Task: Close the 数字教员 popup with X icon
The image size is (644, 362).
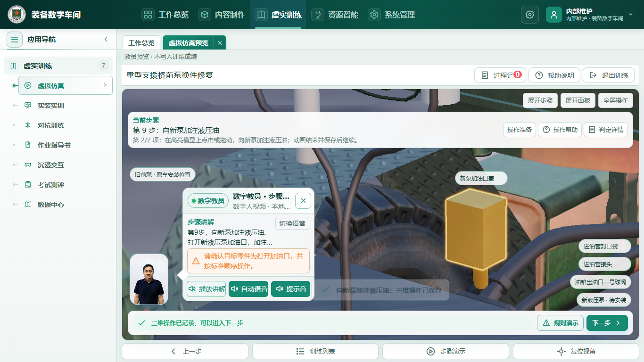Action: (x=303, y=201)
